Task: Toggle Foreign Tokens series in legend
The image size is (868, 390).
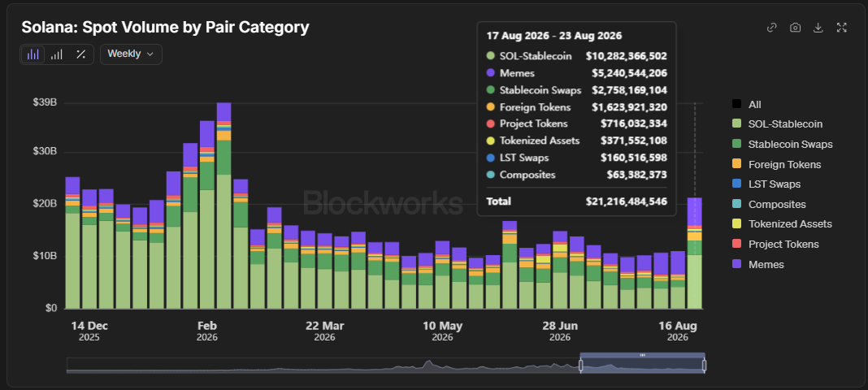Action: [776, 164]
